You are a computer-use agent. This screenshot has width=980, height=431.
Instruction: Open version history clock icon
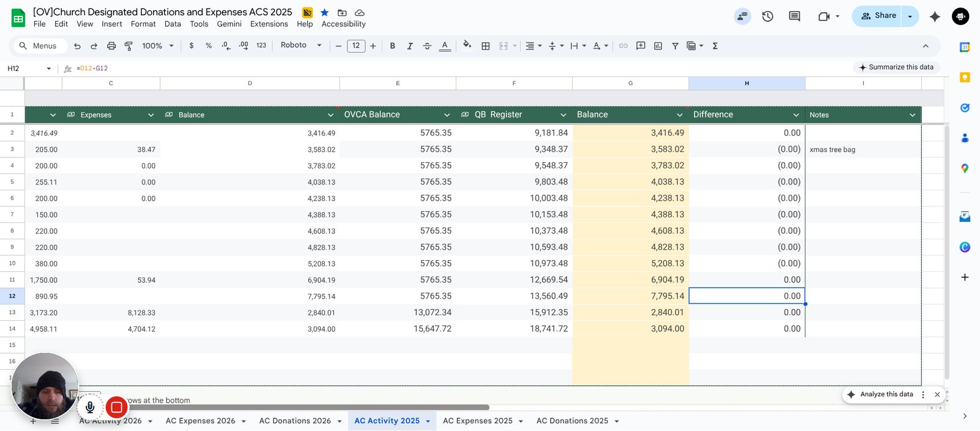[767, 17]
